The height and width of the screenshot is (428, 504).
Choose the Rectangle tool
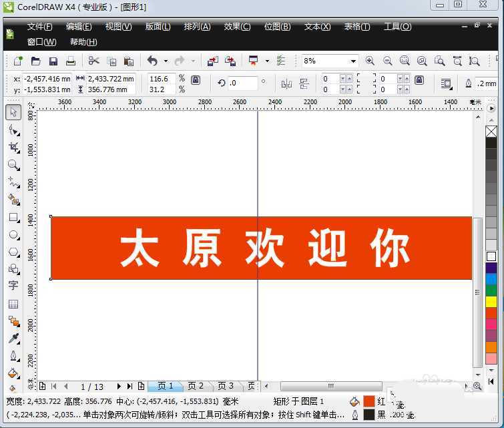[x=13, y=217]
